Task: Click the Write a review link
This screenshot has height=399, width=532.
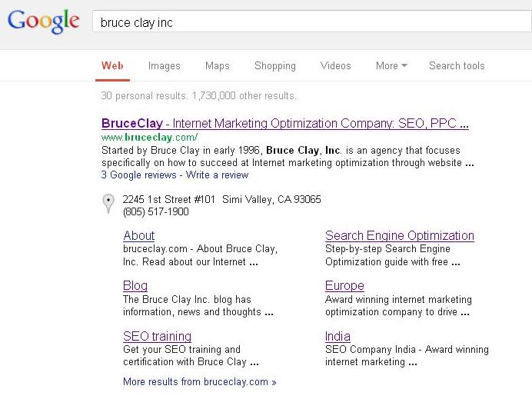Action: point(218,175)
